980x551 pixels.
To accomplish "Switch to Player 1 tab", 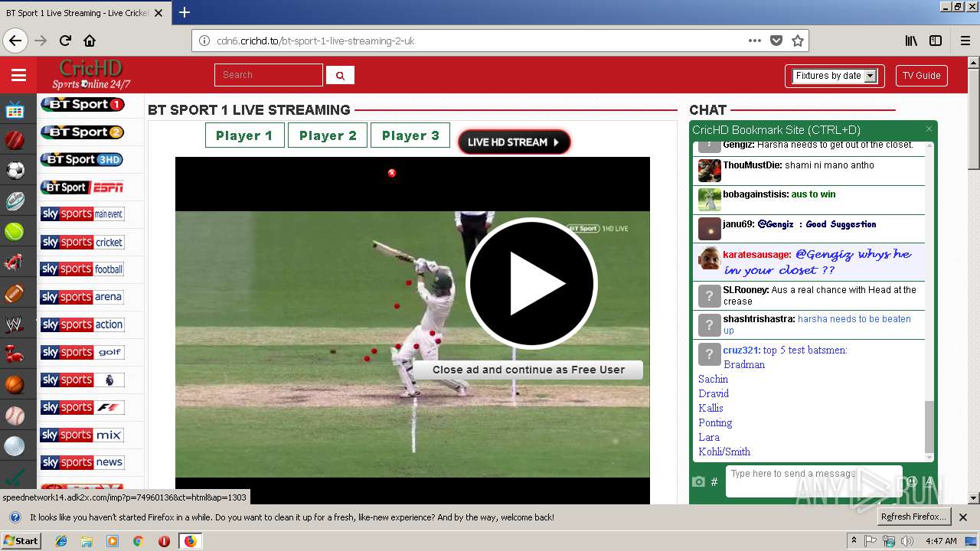I will click(244, 135).
